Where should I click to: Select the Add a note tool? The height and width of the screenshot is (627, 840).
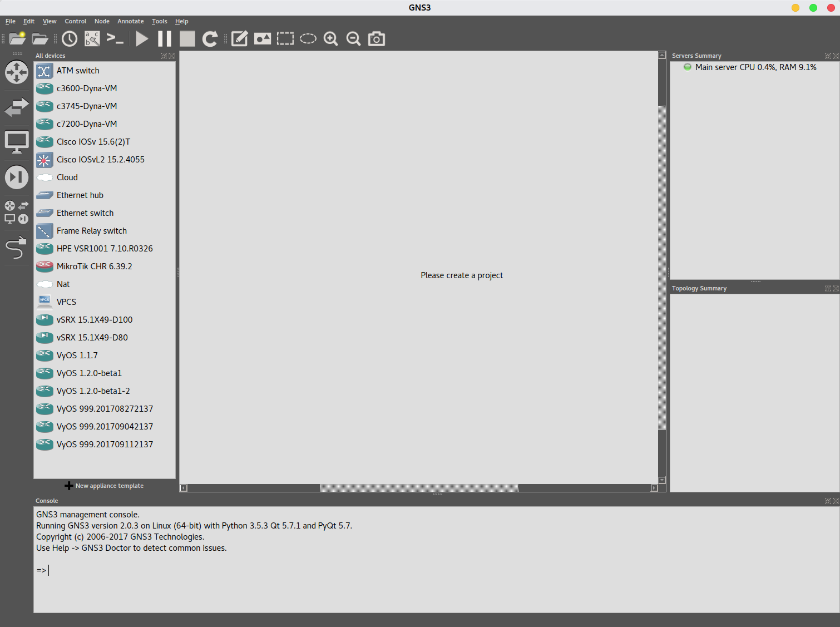[240, 38]
